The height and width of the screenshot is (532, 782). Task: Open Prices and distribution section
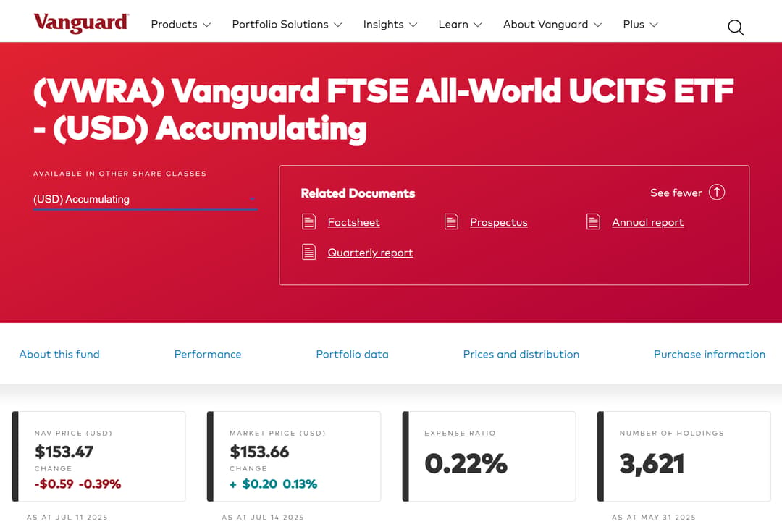click(521, 355)
